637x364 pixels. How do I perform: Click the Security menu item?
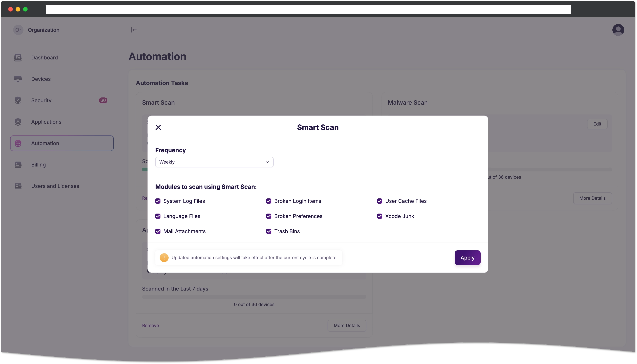point(41,100)
